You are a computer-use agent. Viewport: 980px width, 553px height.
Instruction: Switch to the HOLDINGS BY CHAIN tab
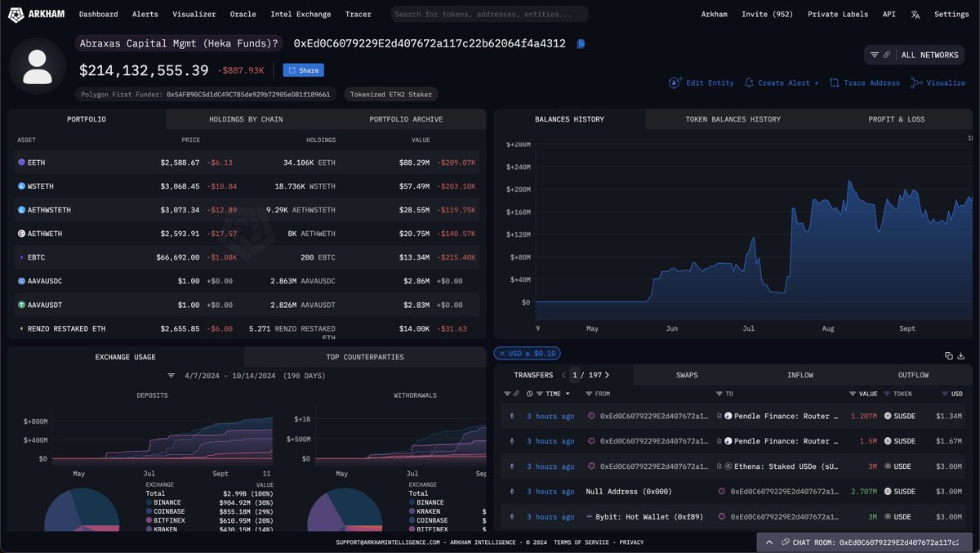pos(246,119)
